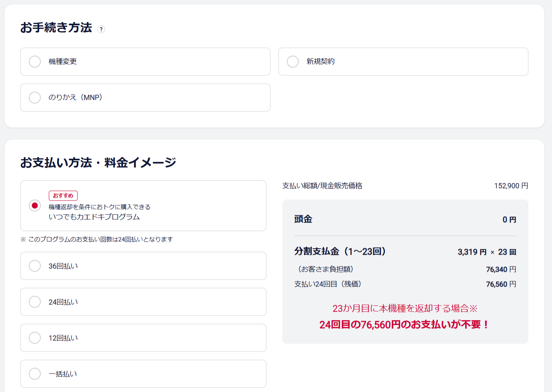Viewport: 552px width, 392px height.
Task: Click the 分割支払金（1〜23回） label
Action: 340,251
